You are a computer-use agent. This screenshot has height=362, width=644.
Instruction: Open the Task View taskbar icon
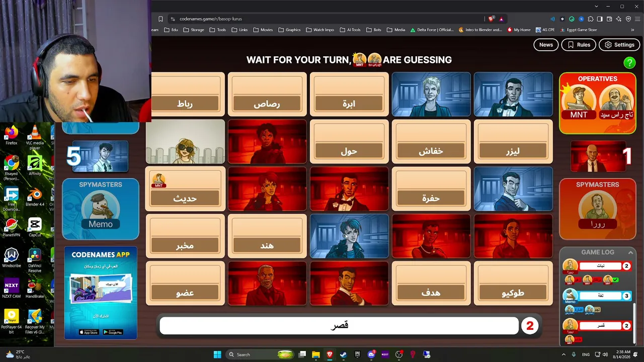302,354
